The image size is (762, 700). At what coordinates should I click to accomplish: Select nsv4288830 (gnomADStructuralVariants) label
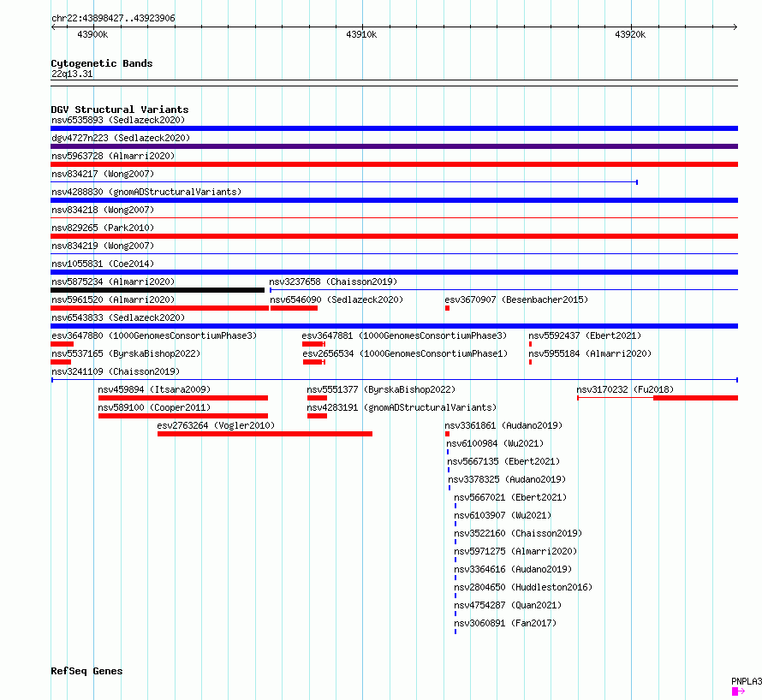pyautogui.click(x=146, y=192)
